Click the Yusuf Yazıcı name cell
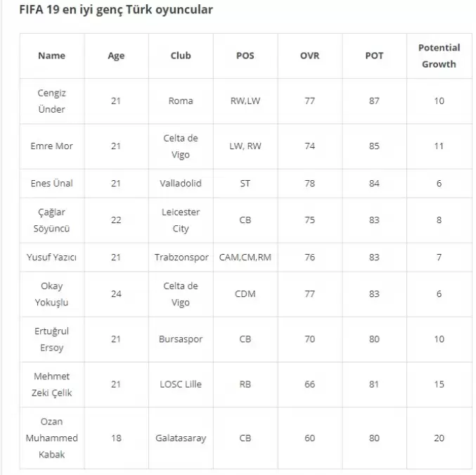 [51, 258]
